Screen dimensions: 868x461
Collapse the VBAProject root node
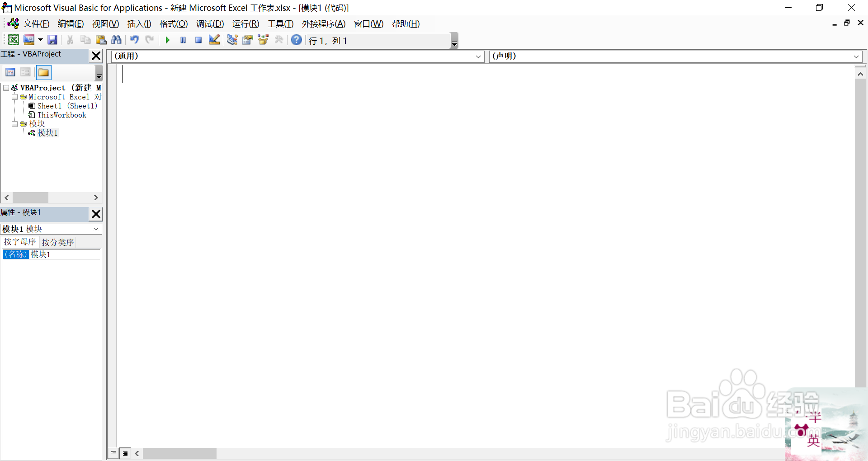click(6, 88)
